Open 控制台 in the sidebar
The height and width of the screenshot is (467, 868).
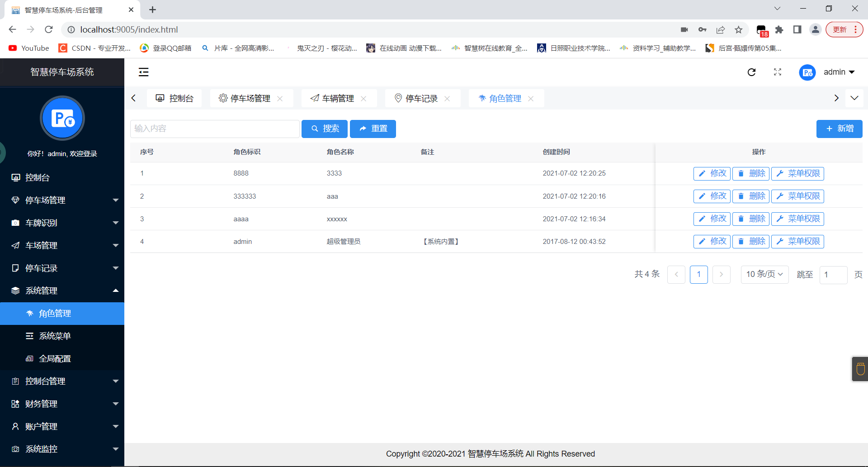[x=62, y=178]
